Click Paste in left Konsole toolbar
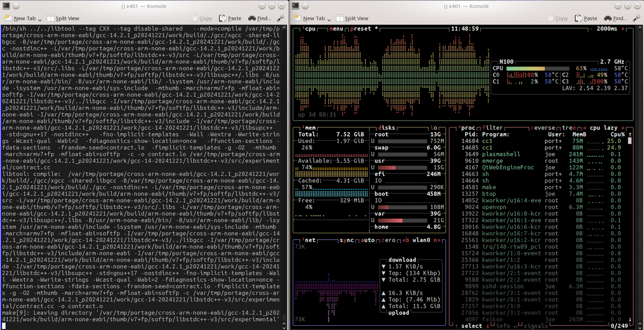 point(230,18)
